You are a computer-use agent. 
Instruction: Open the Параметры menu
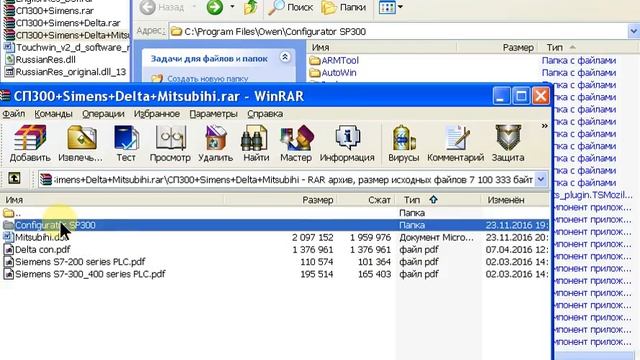[x=213, y=114]
